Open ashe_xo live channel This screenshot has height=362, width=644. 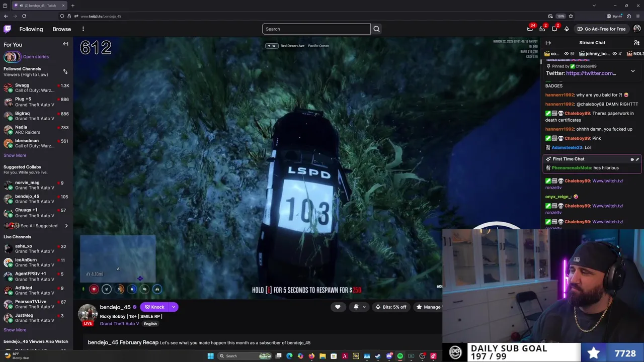[x=36, y=248]
